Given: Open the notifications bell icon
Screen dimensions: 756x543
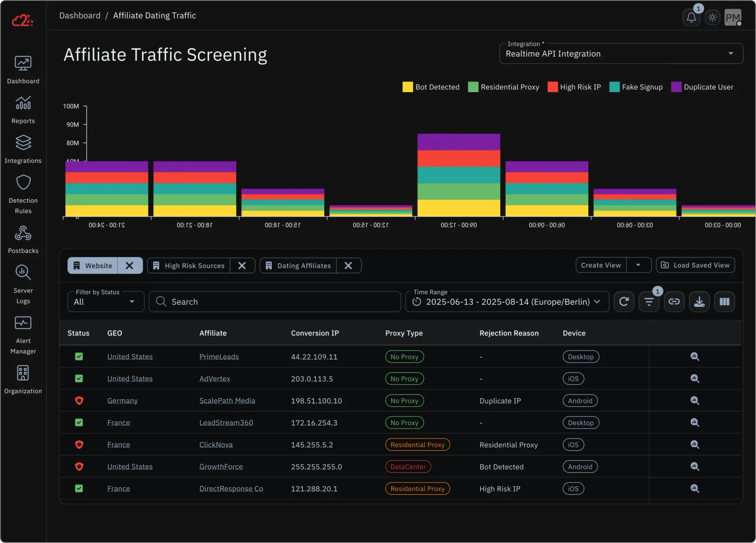Looking at the screenshot, I should pos(691,17).
